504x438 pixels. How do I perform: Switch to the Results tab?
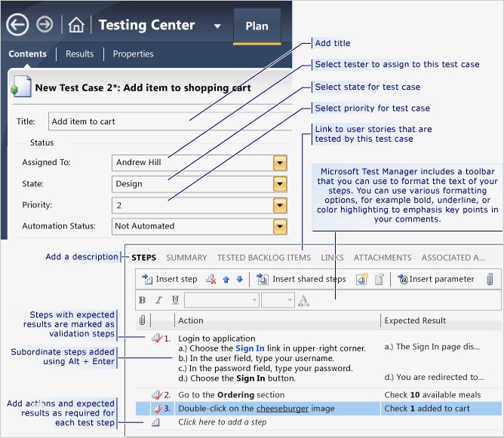click(80, 54)
